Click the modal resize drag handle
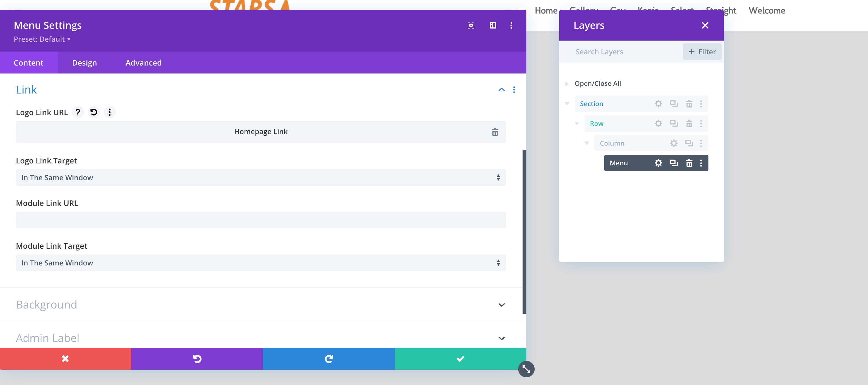 click(x=526, y=369)
